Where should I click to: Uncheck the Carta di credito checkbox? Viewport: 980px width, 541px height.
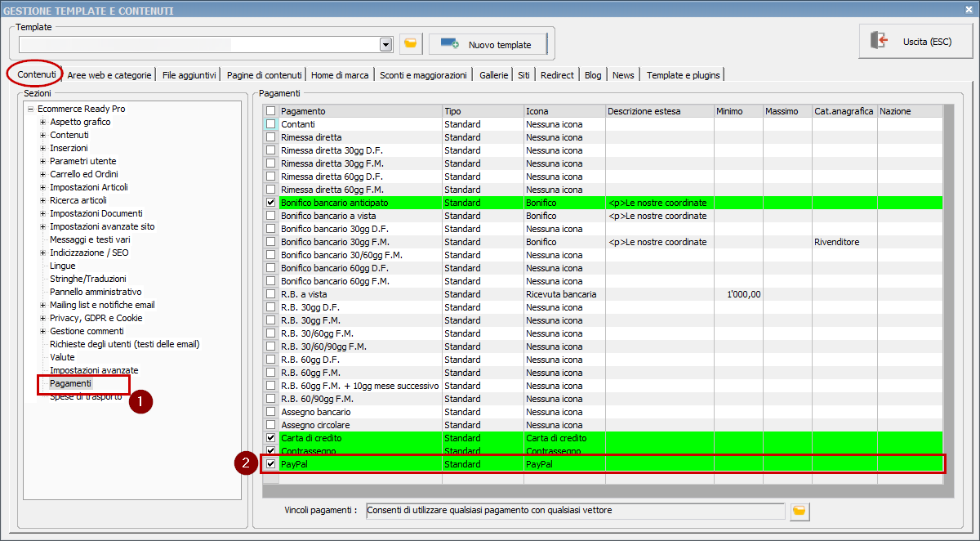click(x=271, y=438)
